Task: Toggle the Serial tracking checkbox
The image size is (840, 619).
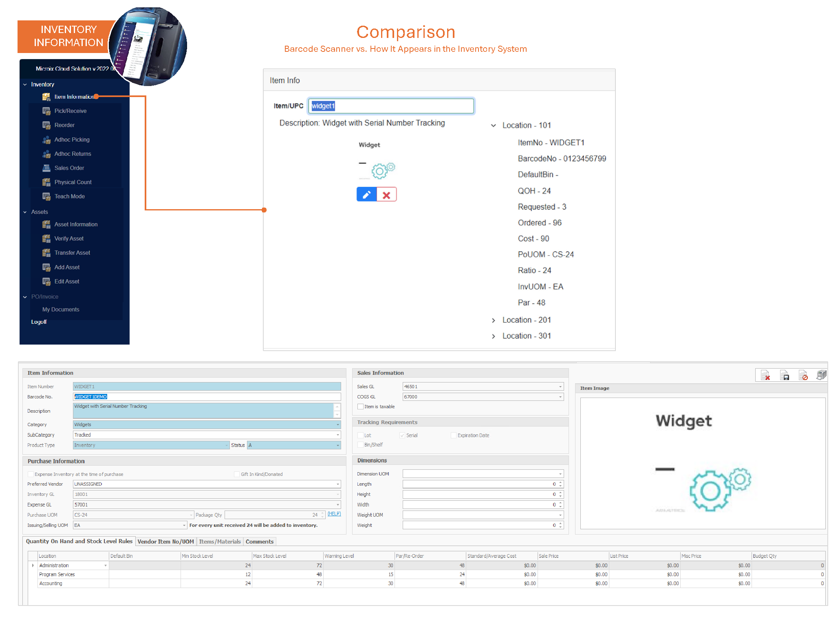Action: coord(402,436)
